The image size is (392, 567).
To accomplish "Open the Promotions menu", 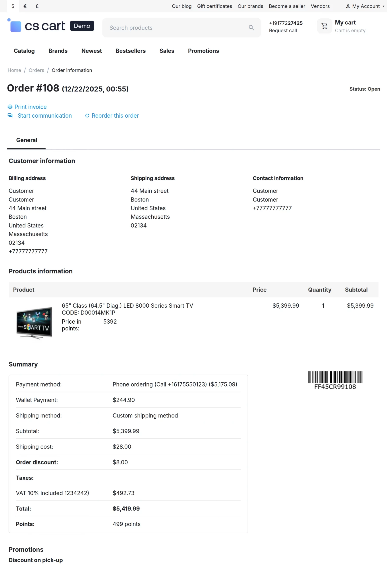I will coord(203,51).
